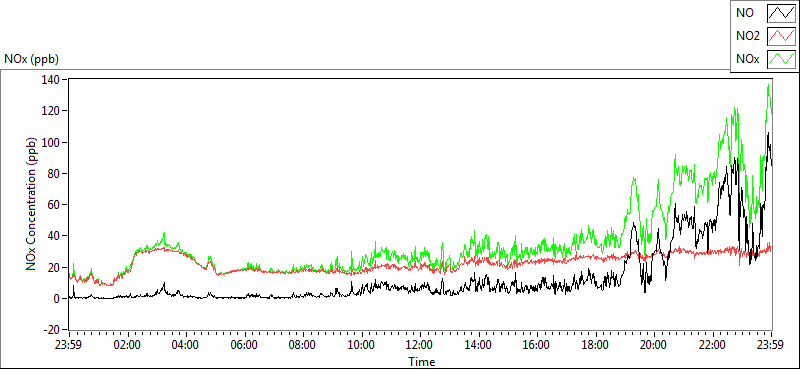Select the NO2 legend label
Screen dimensions: 800x369
coord(748,36)
